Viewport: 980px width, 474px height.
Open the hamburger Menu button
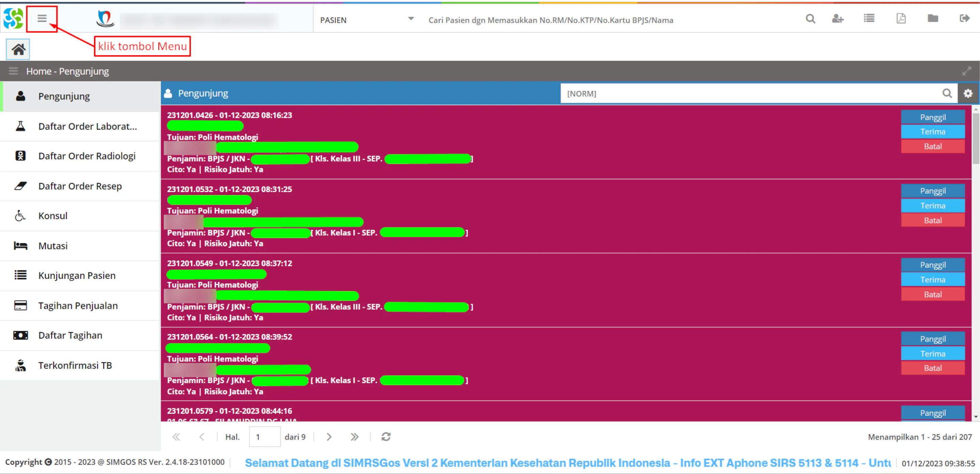click(42, 18)
